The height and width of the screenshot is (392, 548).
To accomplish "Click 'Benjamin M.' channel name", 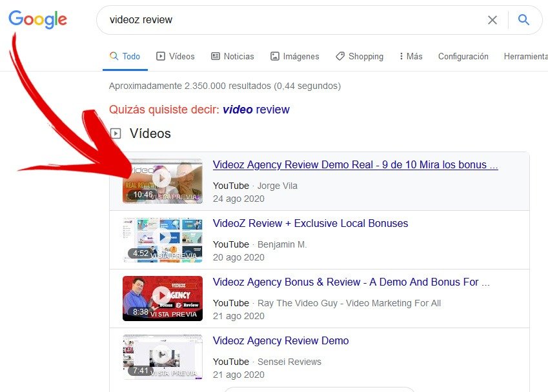I will click(x=282, y=244).
